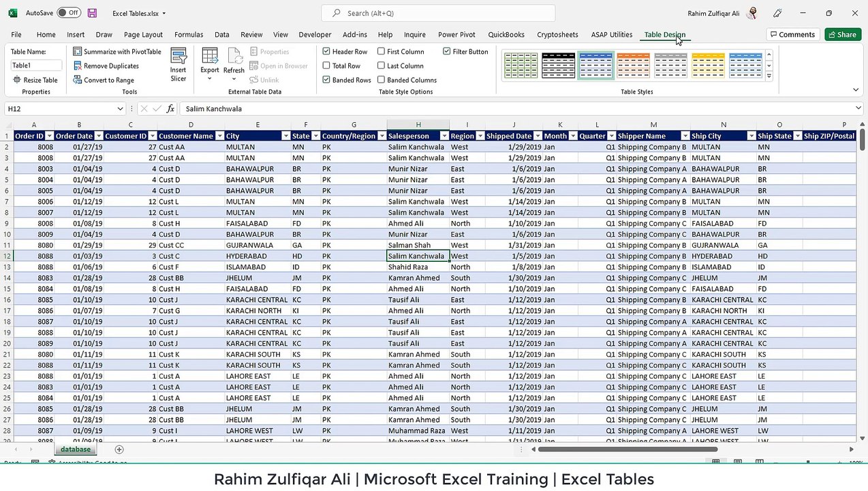Open Customer Name filter dropdown
The width and height of the screenshot is (868, 491).
pos(219,136)
